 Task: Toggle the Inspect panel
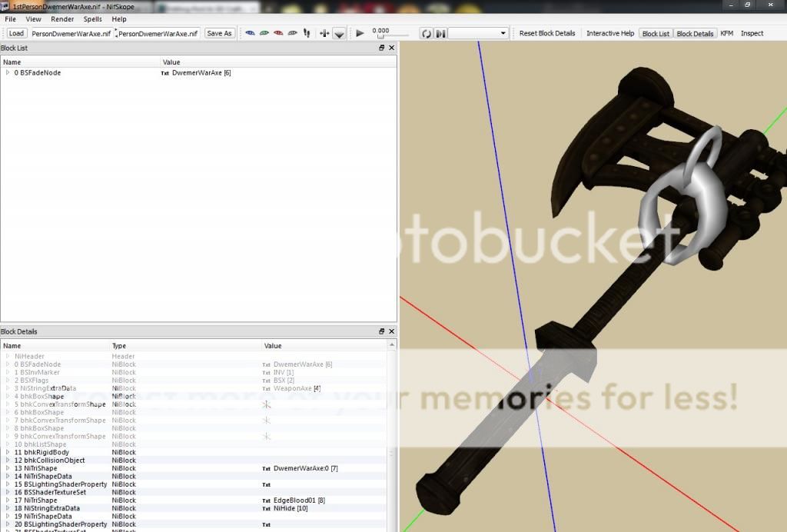(752, 33)
